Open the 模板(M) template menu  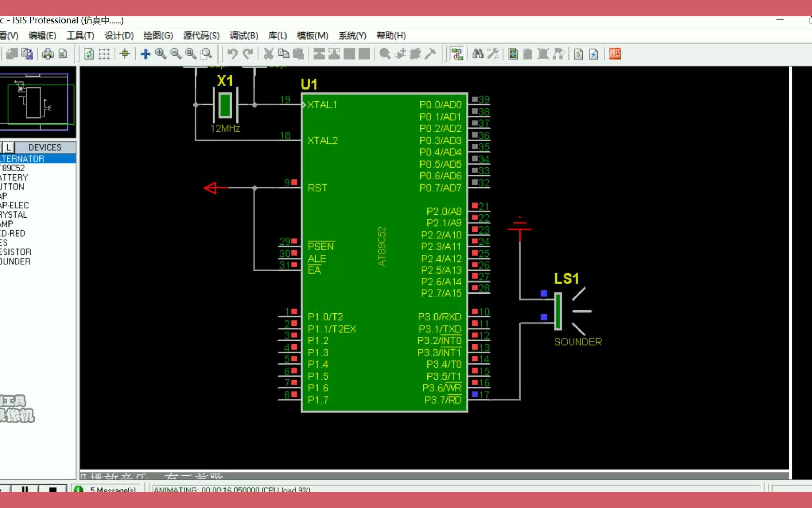pyautogui.click(x=312, y=36)
